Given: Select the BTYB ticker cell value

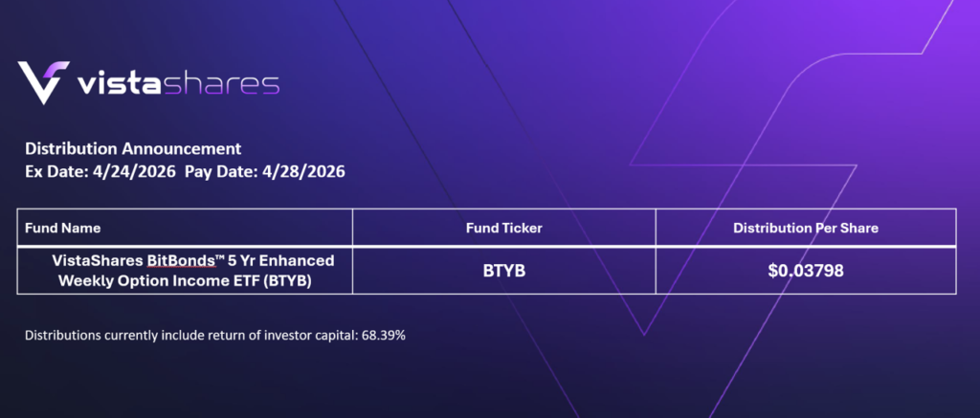Looking at the screenshot, I should tap(503, 271).
